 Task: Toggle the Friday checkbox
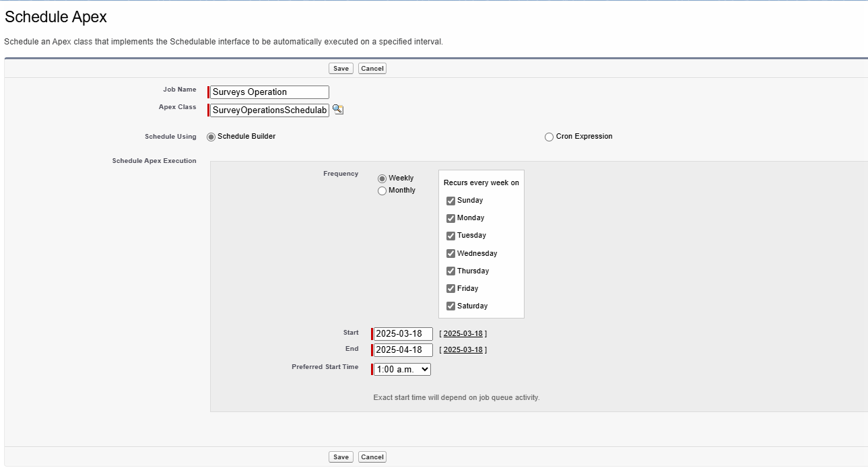point(450,288)
